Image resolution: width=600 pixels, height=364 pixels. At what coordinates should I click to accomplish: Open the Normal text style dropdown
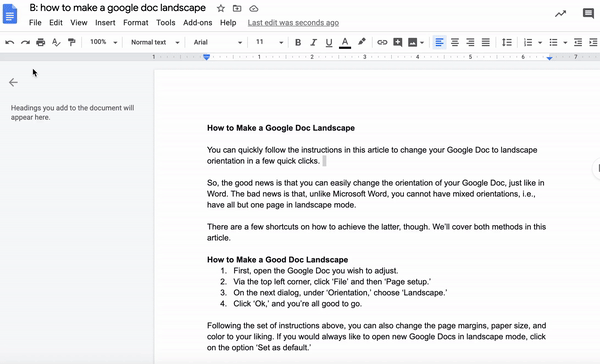click(x=155, y=42)
